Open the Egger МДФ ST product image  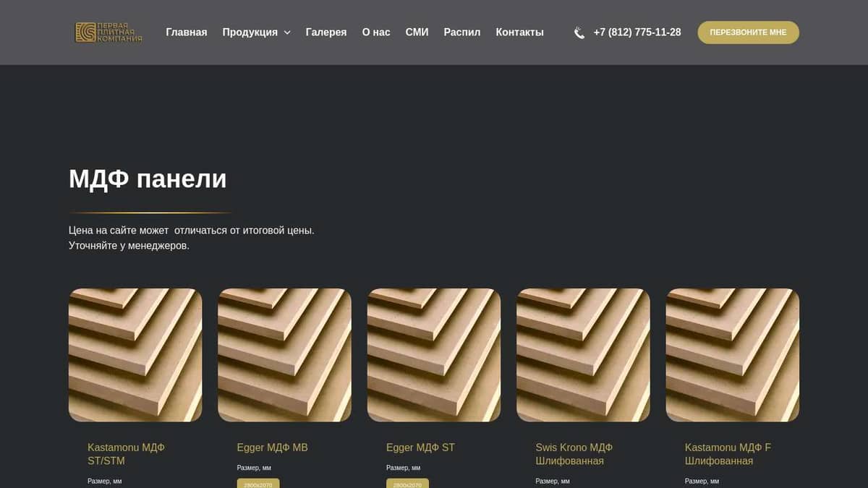[x=434, y=355]
